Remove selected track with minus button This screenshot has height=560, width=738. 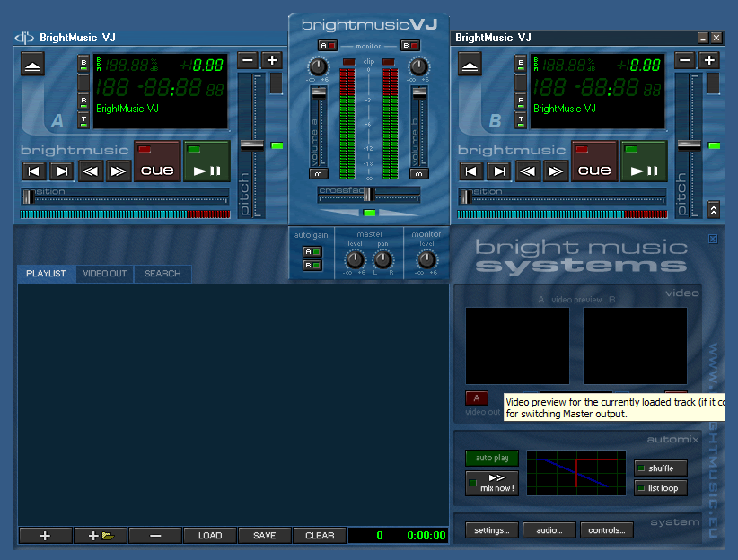click(155, 536)
